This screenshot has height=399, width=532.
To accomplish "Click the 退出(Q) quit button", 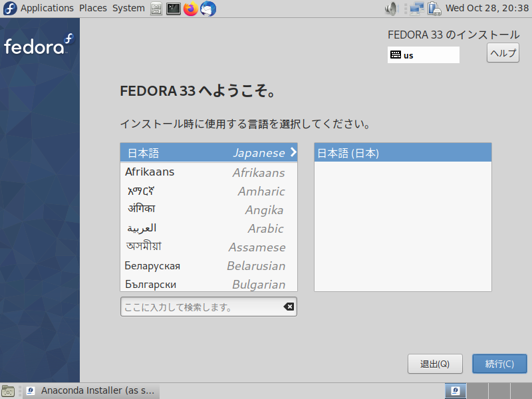I will tap(435, 364).
